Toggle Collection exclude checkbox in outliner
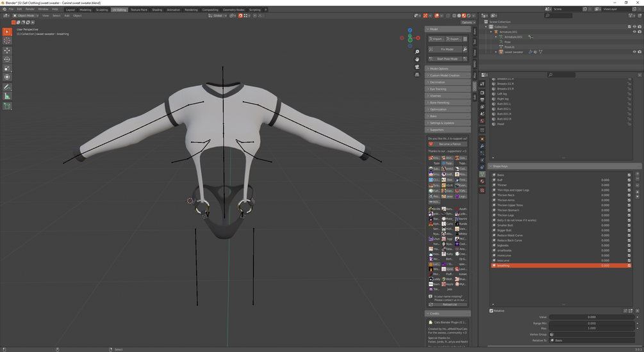The image size is (644, 352). 629,27
